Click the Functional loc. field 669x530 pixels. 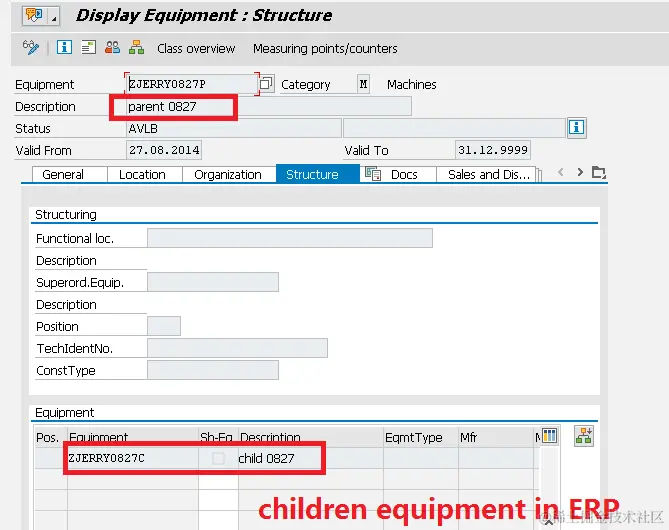pyautogui.click(x=290, y=238)
